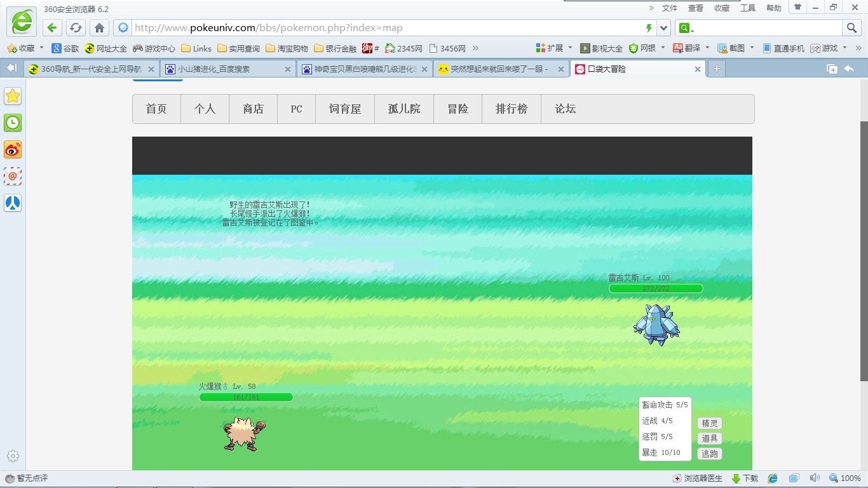This screenshot has height=488, width=868.
Task: Expand the 游戏 games dropdown
Action: [x=844, y=48]
